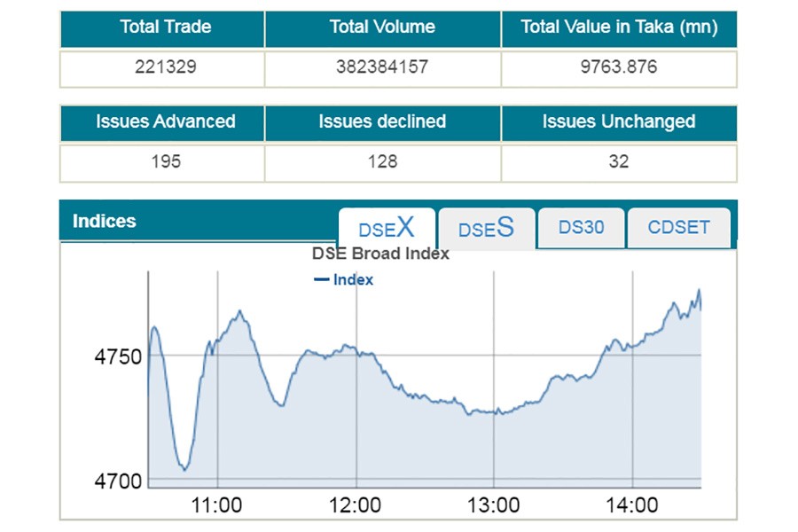Select the volume figure 382384157
The width and height of the screenshot is (798, 532).
pos(382,67)
